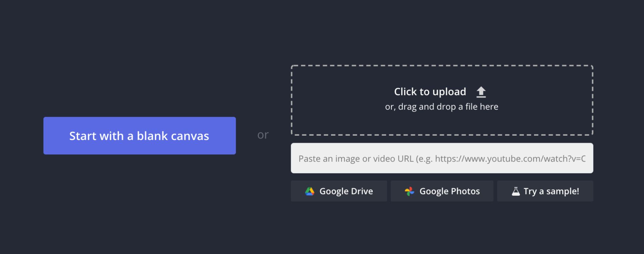
Task: Click the Google Drive triangle logo
Action: 310,191
